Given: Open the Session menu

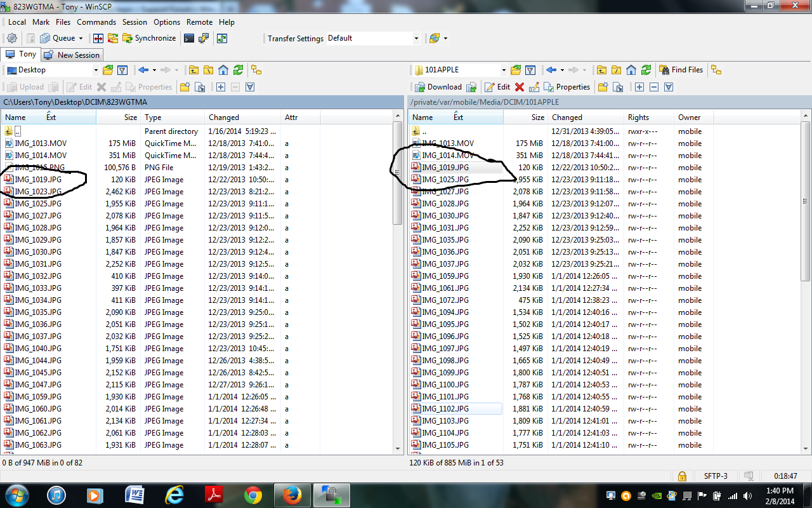Looking at the screenshot, I should coord(134,22).
